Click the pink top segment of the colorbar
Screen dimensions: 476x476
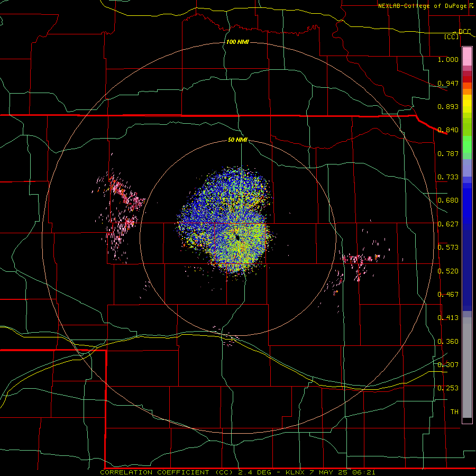467,57
